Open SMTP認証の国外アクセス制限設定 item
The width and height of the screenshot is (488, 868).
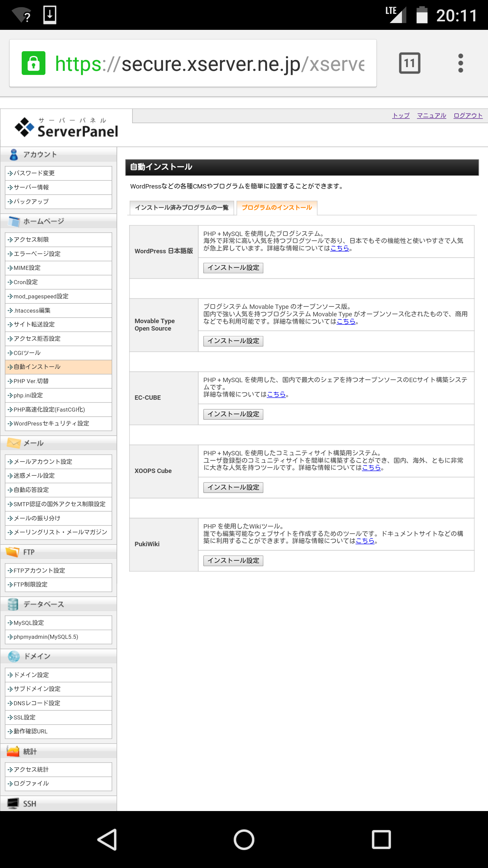tap(59, 504)
